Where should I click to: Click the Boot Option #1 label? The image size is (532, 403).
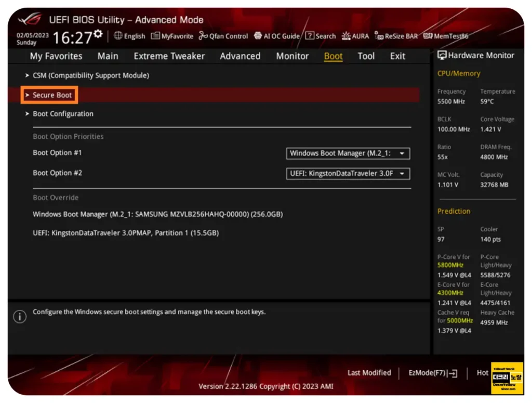click(x=57, y=153)
